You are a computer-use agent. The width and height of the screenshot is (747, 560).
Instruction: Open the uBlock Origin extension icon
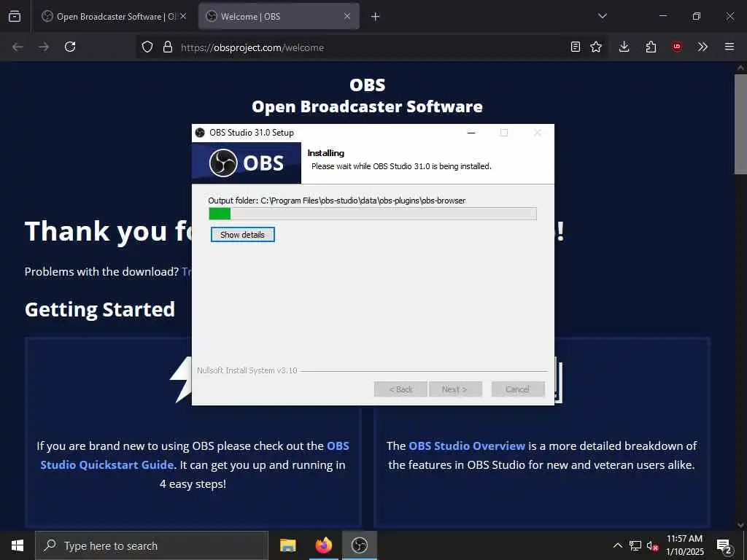coord(676,47)
